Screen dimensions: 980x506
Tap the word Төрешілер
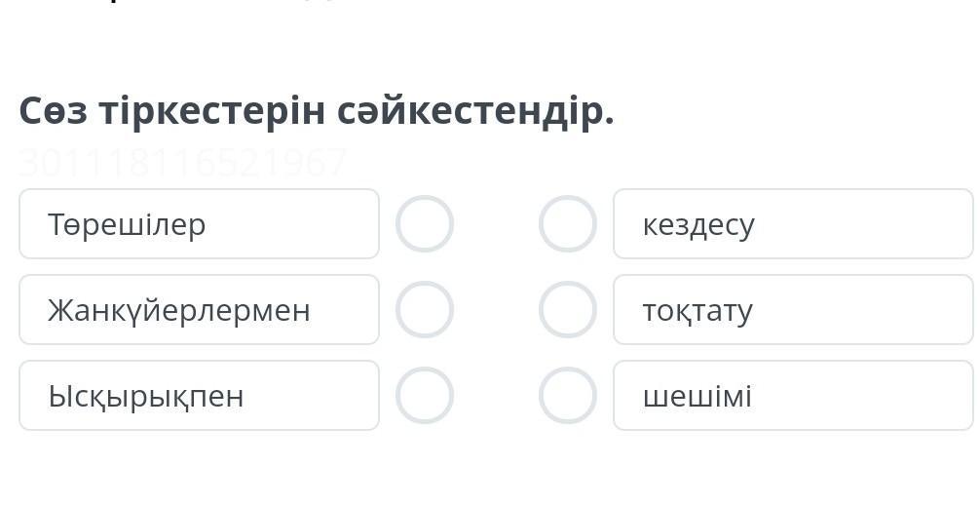pos(127,225)
